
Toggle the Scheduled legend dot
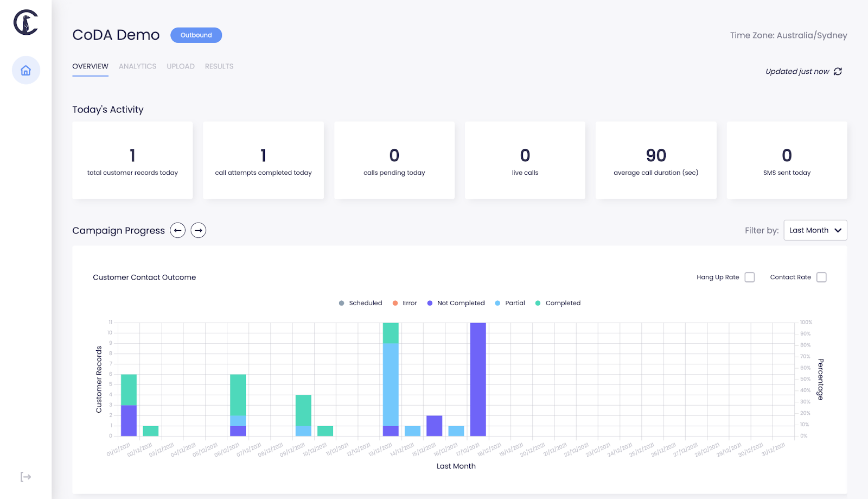click(341, 303)
